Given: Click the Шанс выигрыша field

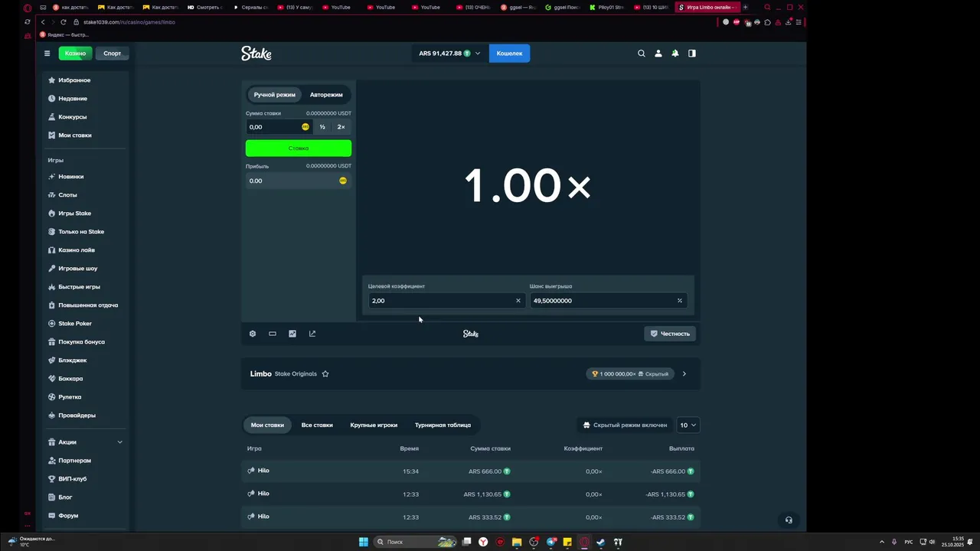Looking at the screenshot, I should click(x=608, y=301).
